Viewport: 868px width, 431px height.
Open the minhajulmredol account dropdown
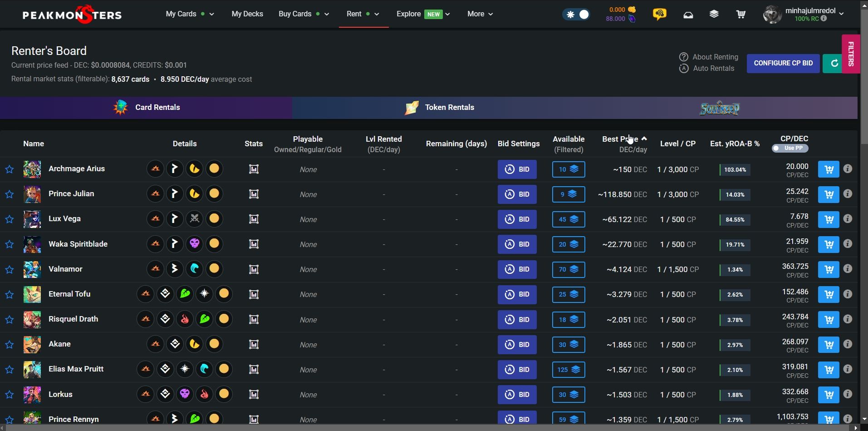pos(803,14)
